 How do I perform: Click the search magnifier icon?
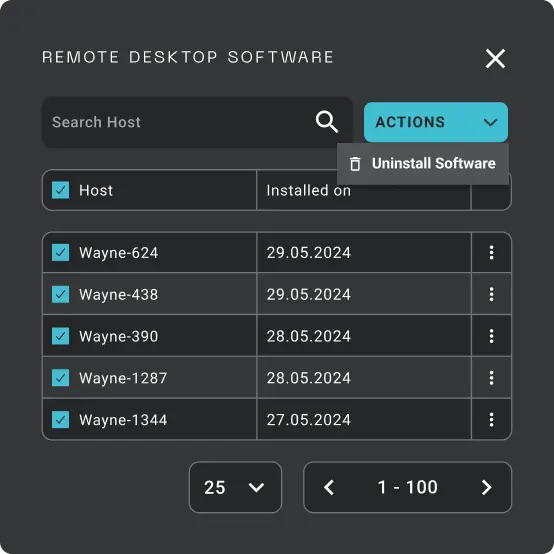327,122
